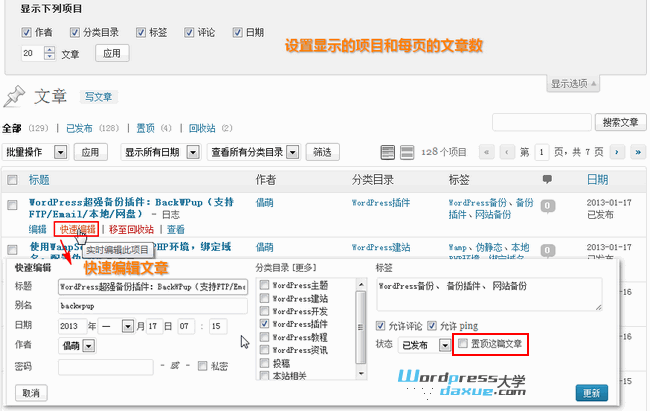This screenshot has width=650, height=411.
Task: Check WordPress主题 category
Action: (264, 285)
